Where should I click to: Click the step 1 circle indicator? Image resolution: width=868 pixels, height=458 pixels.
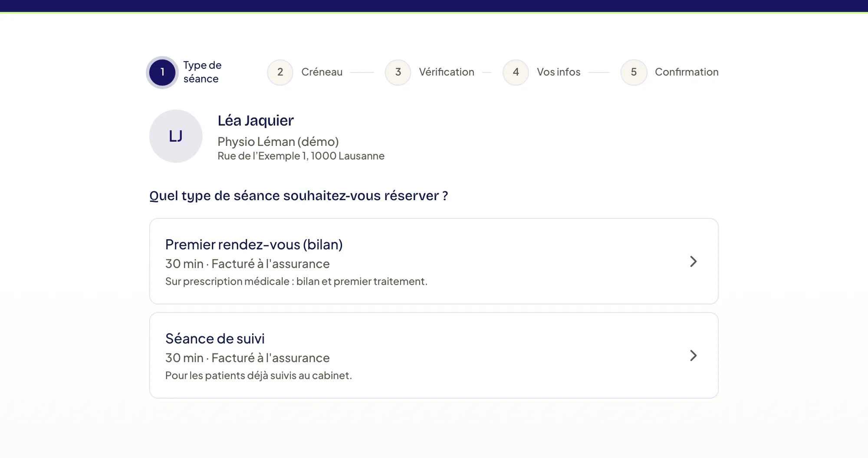coord(162,72)
